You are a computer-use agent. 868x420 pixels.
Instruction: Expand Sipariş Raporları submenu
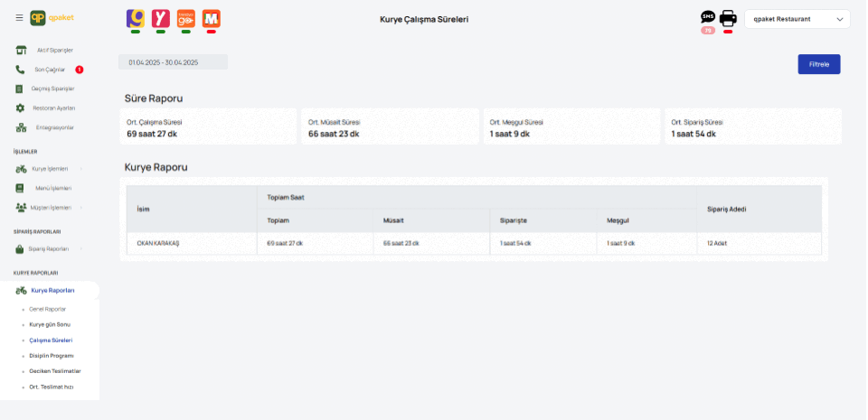(50, 248)
